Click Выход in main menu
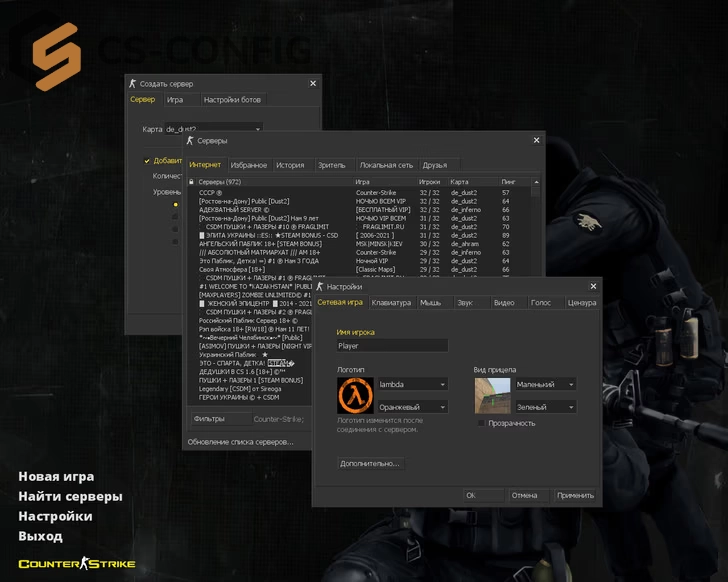Viewport: 728px width, 582px height. click(40, 536)
